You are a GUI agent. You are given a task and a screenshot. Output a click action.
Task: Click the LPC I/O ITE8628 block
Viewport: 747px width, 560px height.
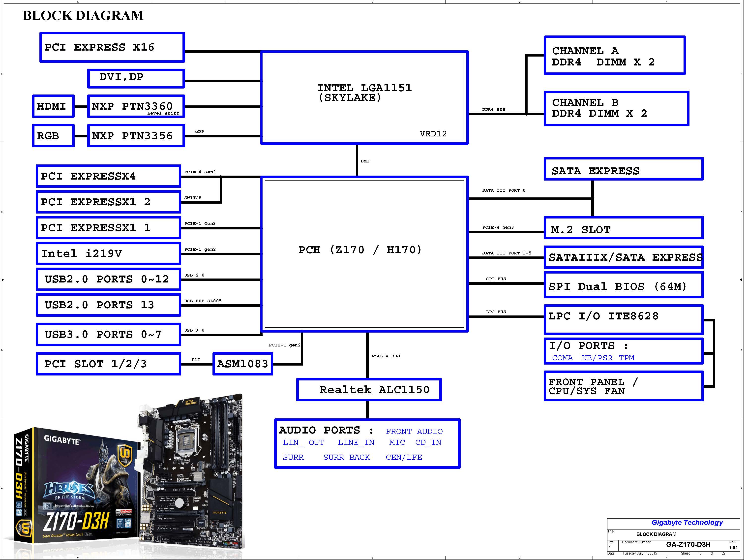tap(623, 319)
